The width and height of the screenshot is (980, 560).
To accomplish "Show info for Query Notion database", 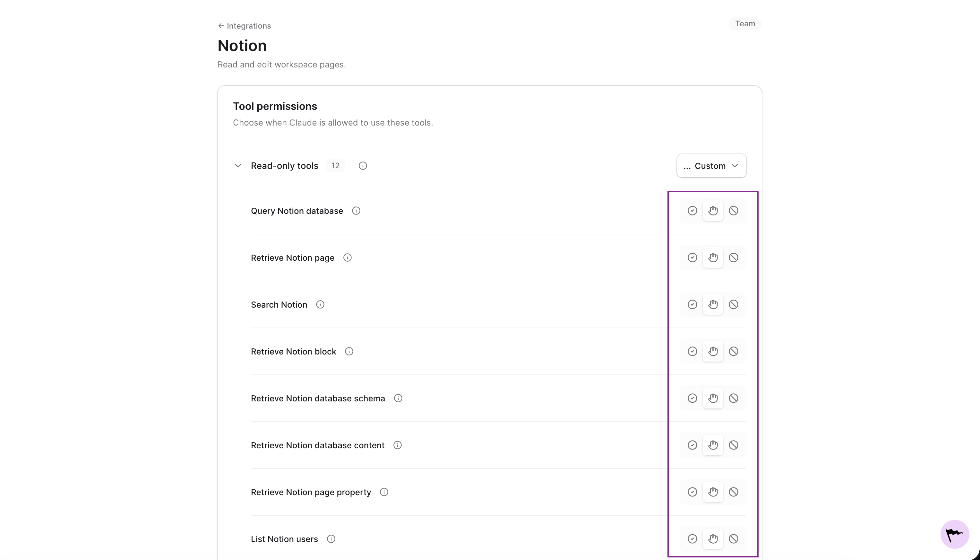I will 356,211.
